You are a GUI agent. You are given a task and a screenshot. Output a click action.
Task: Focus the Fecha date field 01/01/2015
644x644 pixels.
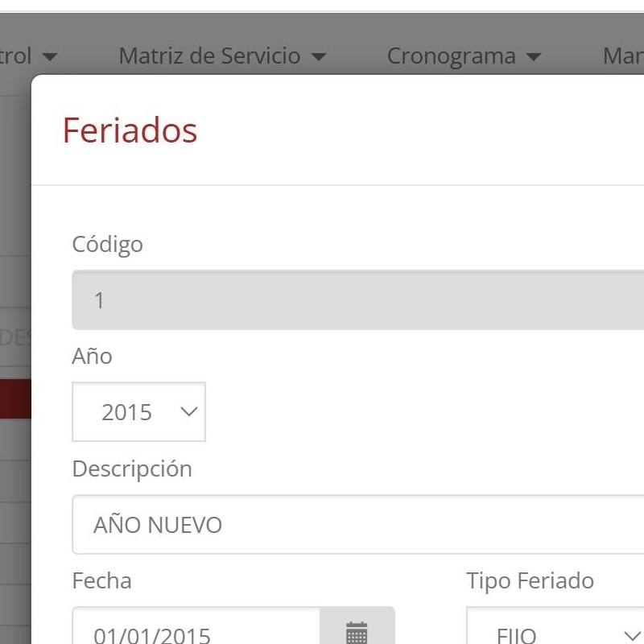point(197,632)
